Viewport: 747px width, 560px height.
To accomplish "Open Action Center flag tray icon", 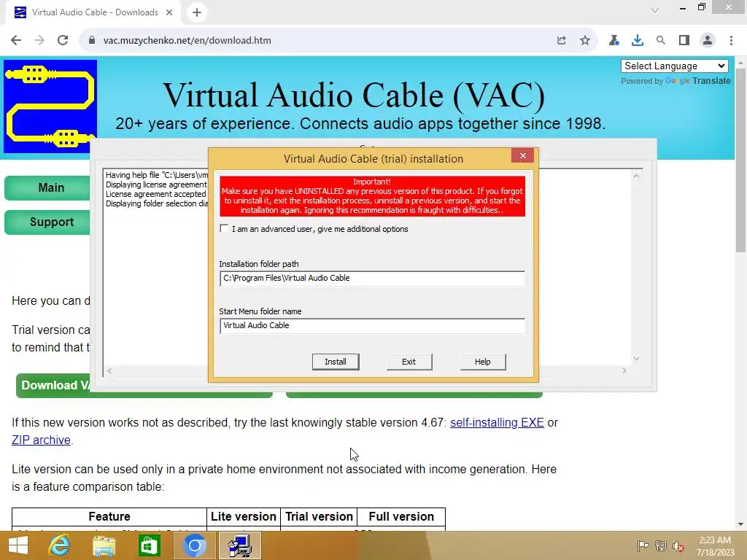I will 643,546.
